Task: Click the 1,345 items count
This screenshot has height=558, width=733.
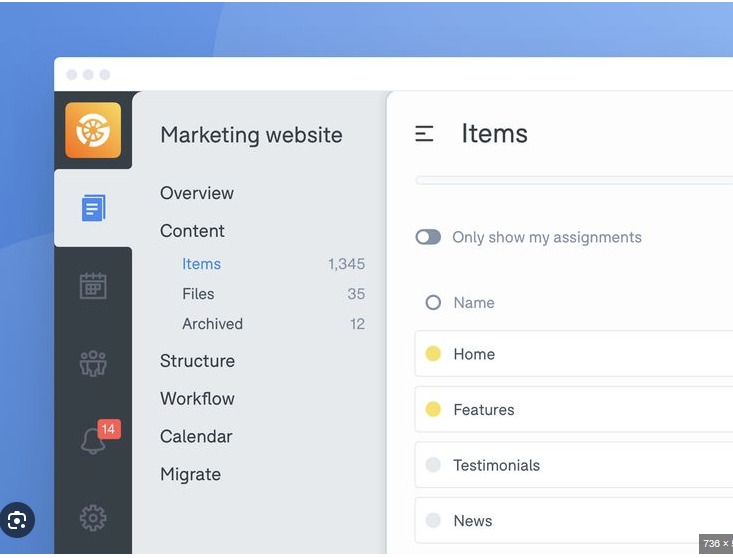Action: [346, 264]
